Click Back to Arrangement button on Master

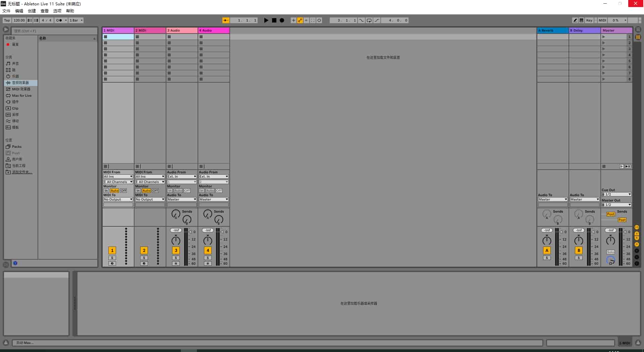click(x=628, y=167)
